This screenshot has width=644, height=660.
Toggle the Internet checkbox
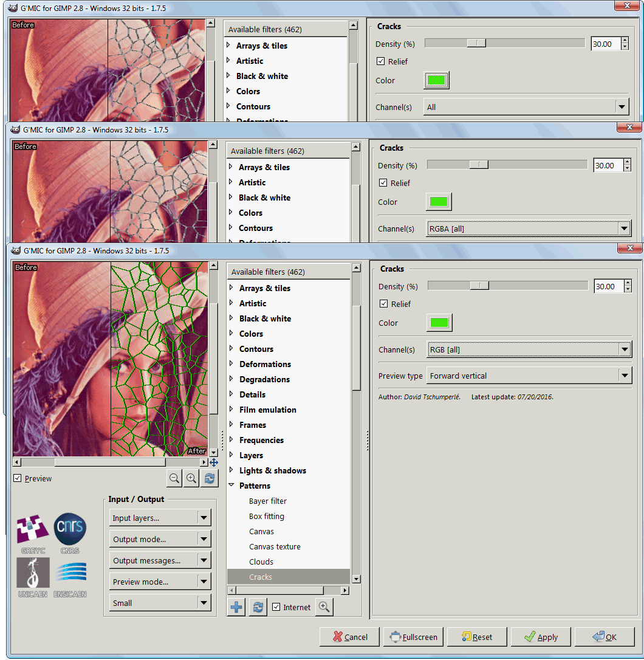[x=276, y=607]
